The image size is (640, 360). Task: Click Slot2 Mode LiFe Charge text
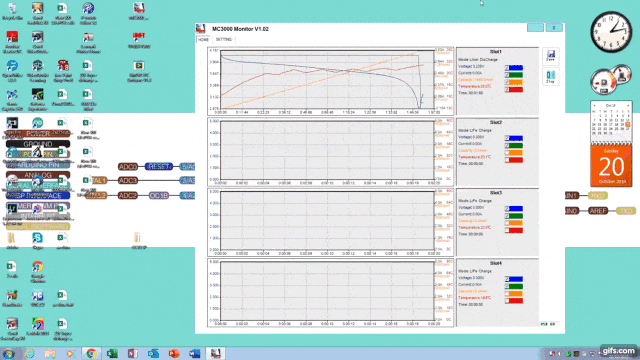[475, 130]
